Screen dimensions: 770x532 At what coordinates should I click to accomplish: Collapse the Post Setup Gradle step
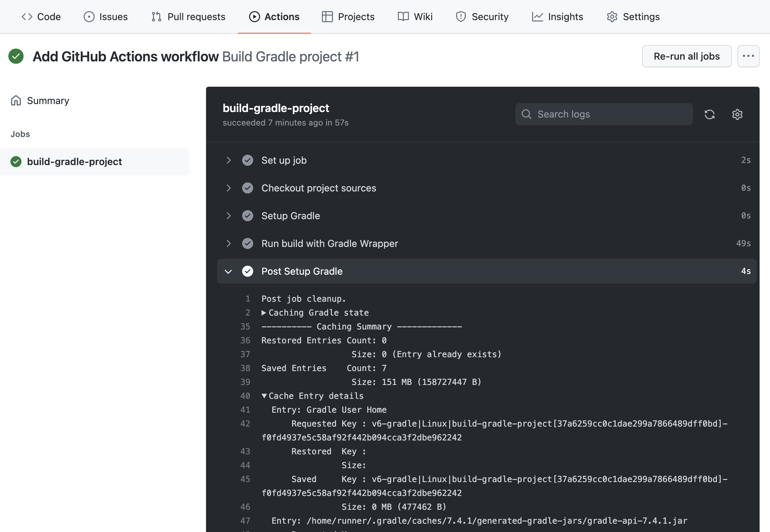point(228,271)
